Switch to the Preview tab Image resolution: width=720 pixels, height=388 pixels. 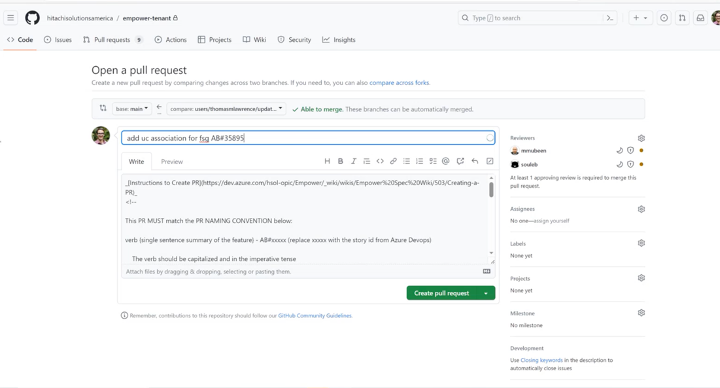pos(172,162)
